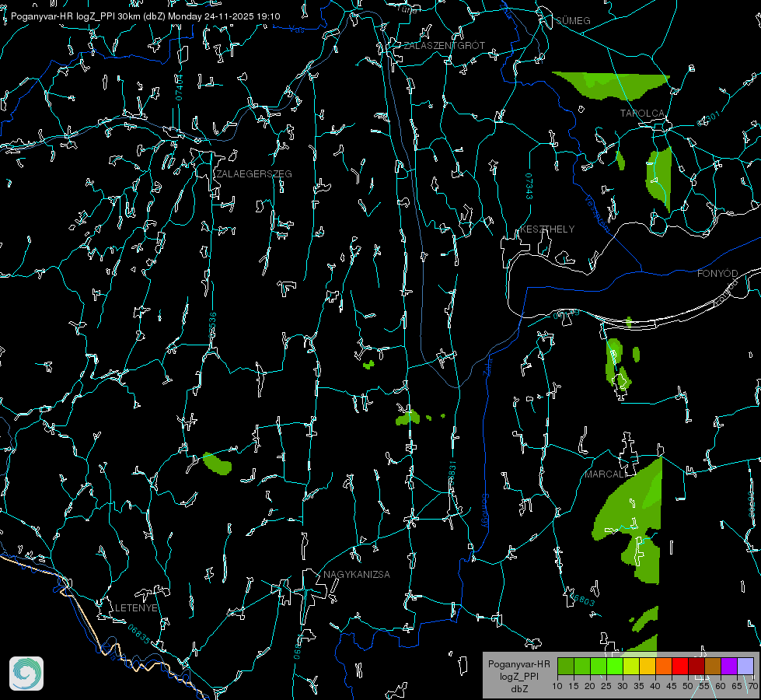Click the radar echo northwest of Tapolca
The image size is (761, 700).
pos(613,85)
